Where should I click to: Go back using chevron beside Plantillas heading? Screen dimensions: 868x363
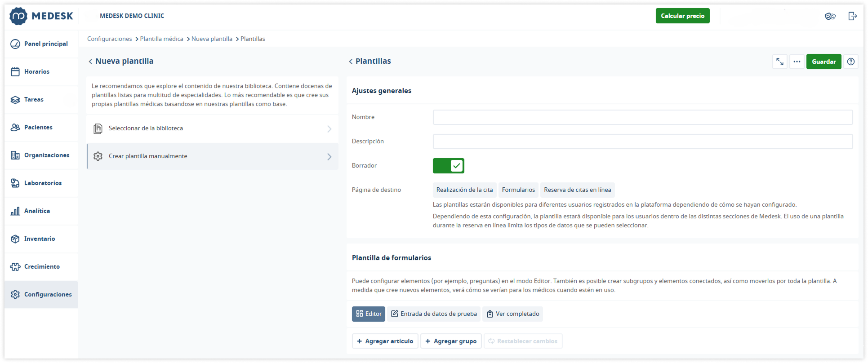(x=351, y=62)
